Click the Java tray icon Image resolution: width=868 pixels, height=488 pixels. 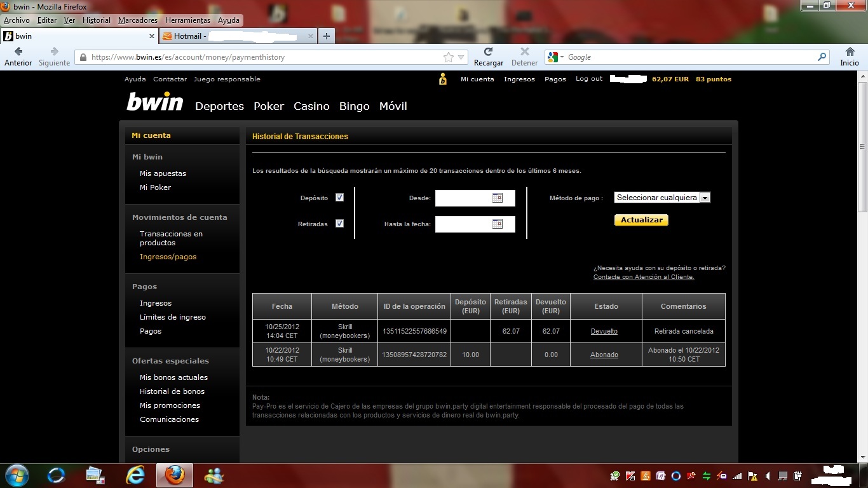(x=645, y=475)
